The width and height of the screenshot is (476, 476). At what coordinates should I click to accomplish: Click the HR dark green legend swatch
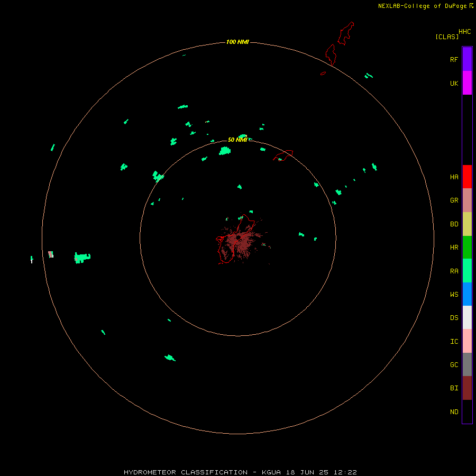(x=467, y=248)
